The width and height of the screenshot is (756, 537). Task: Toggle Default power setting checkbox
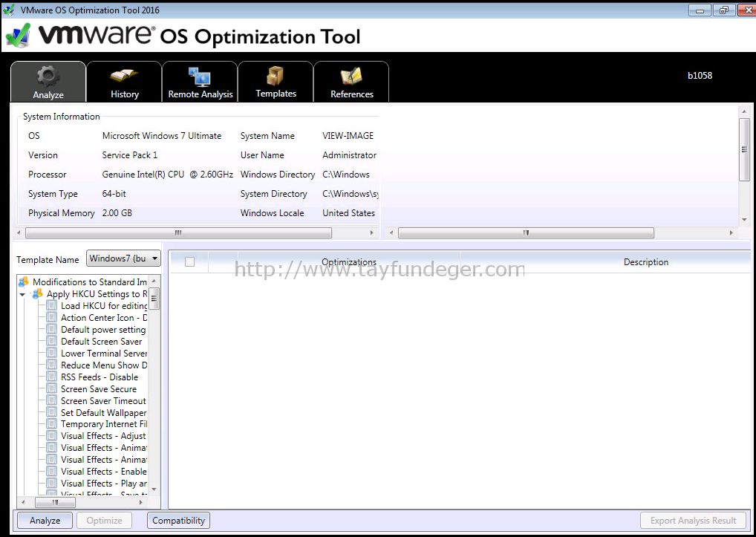click(x=52, y=329)
